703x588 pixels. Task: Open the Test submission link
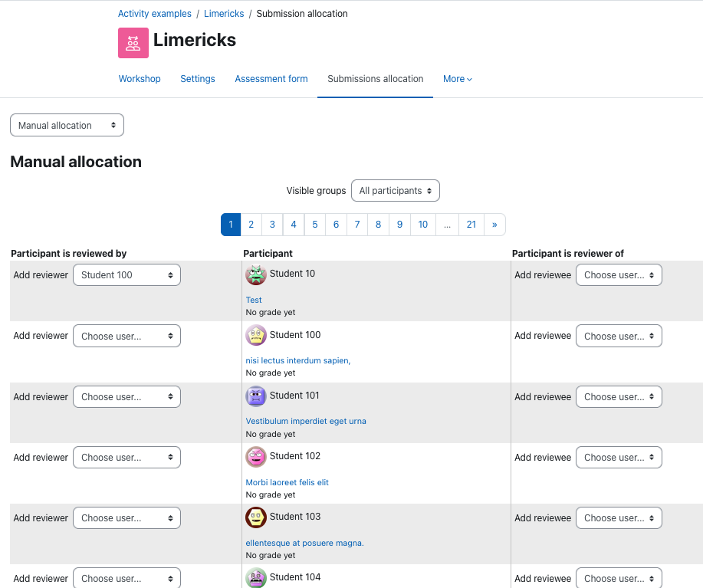(254, 300)
